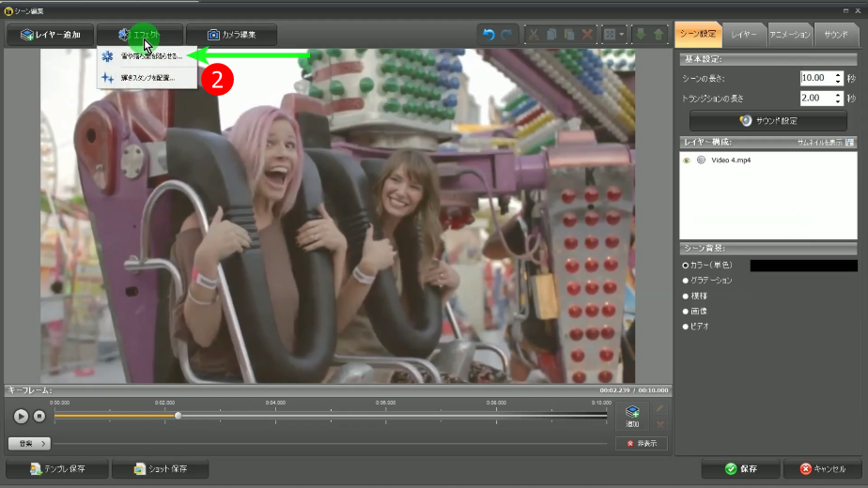The width and height of the screenshot is (868, 488).
Task: Click the redo arrow icon
Action: (507, 35)
